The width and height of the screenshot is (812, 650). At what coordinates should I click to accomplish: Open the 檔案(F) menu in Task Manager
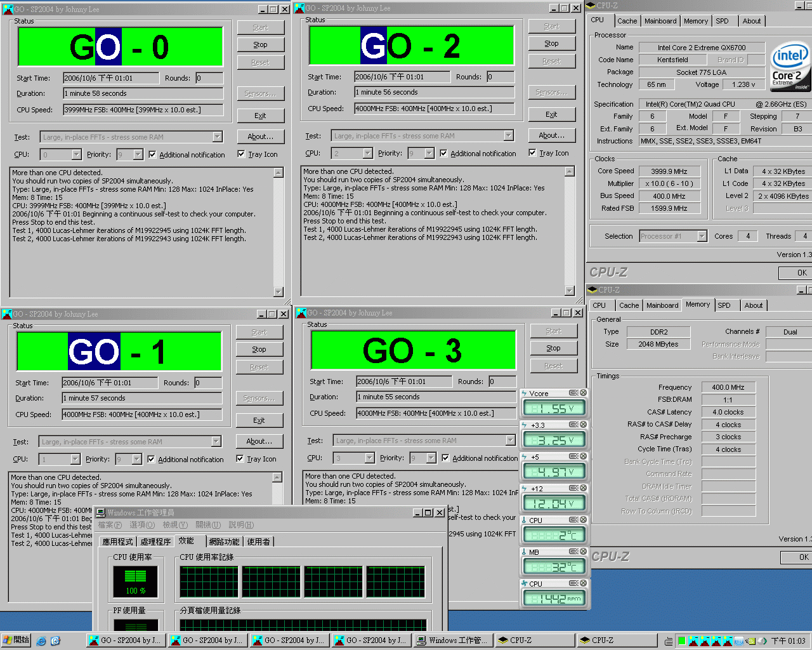[110, 525]
